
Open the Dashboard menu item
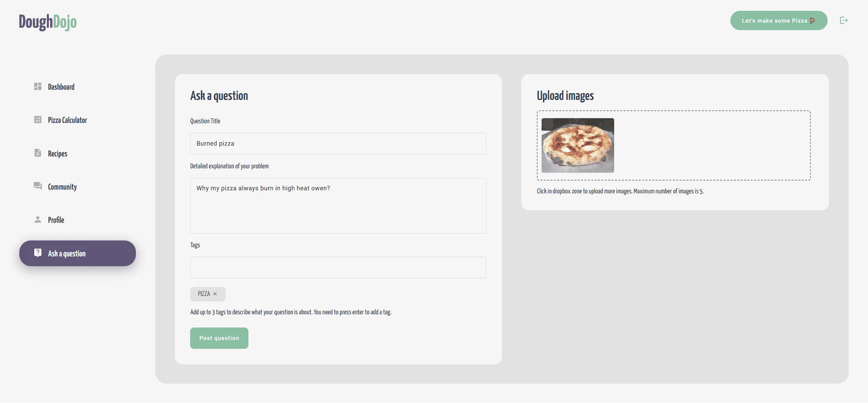coord(61,87)
